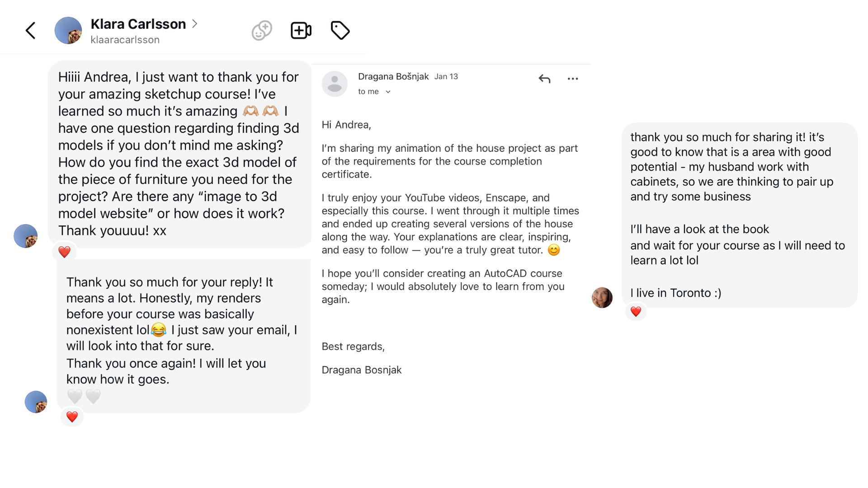
Task: Click Dragana Bošnjak sender name
Action: pyautogui.click(x=393, y=76)
